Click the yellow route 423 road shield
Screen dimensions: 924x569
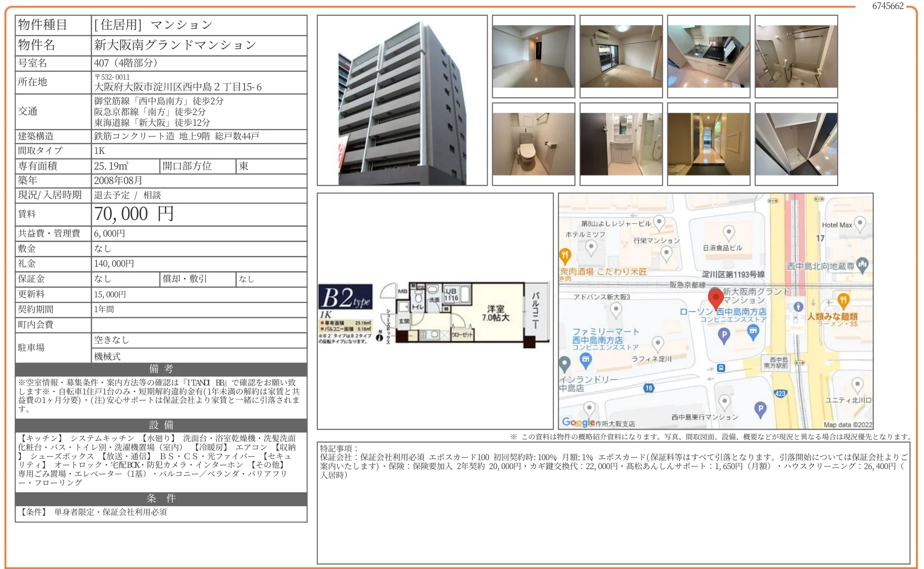[x=781, y=394]
